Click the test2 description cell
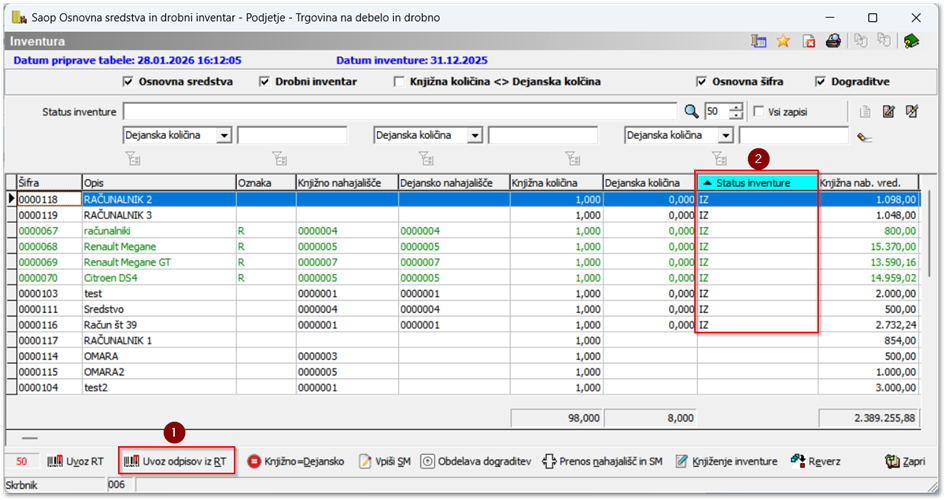 point(159,387)
